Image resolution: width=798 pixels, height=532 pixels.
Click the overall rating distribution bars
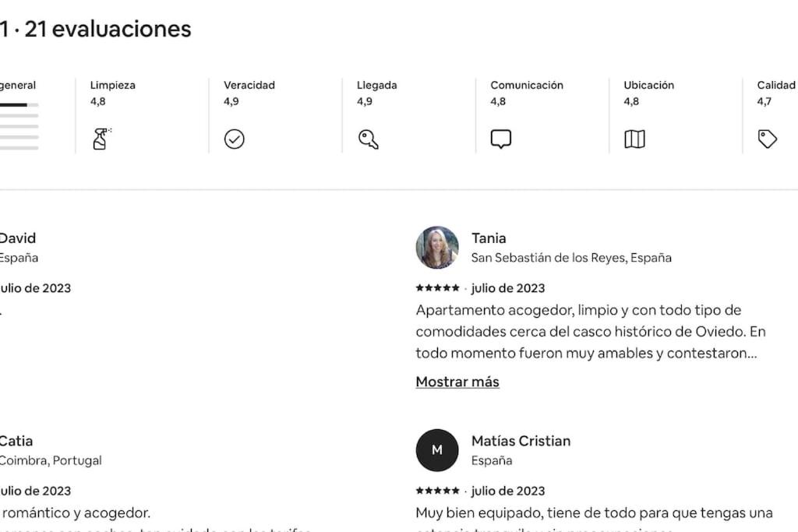coord(19,126)
